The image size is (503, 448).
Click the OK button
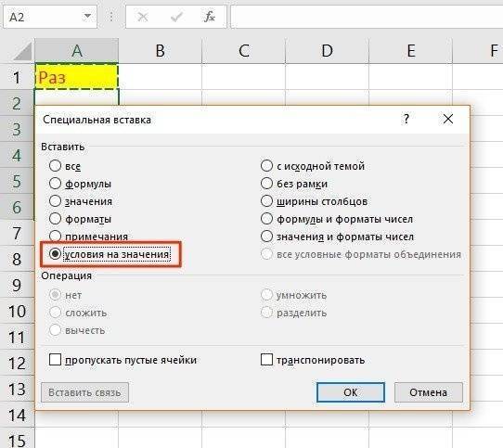point(350,392)
